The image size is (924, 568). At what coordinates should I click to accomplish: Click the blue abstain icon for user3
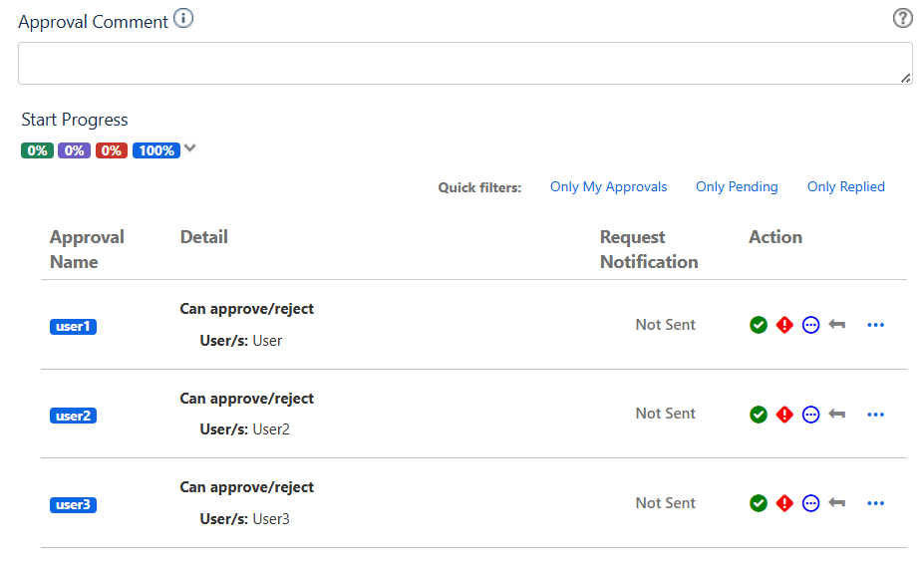[810, 503]
